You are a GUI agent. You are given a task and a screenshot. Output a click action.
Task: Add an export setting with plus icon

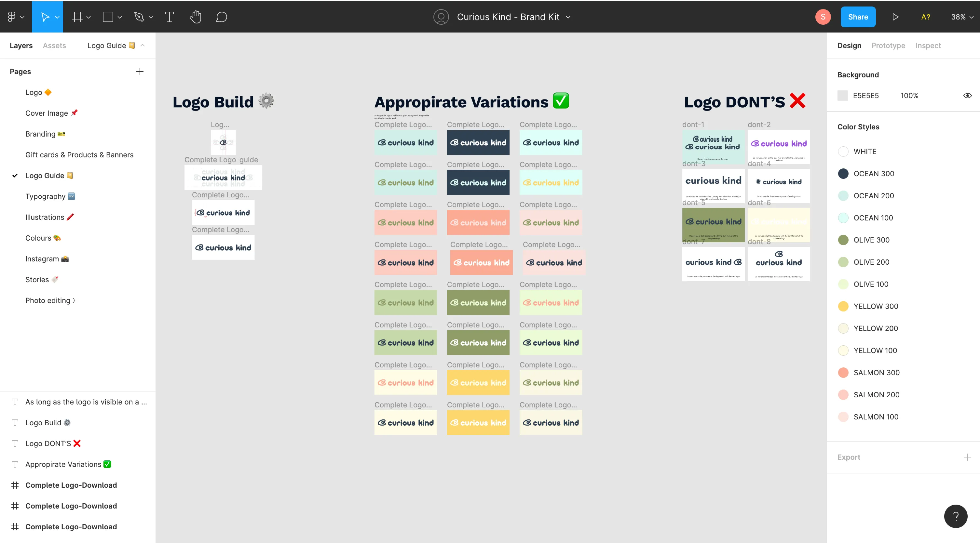click(967, 457)
